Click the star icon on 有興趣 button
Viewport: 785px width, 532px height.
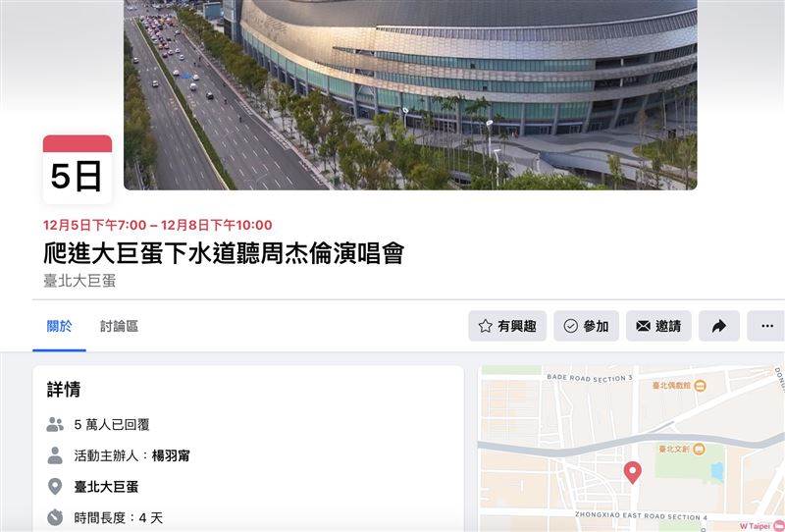click(485, 326)
